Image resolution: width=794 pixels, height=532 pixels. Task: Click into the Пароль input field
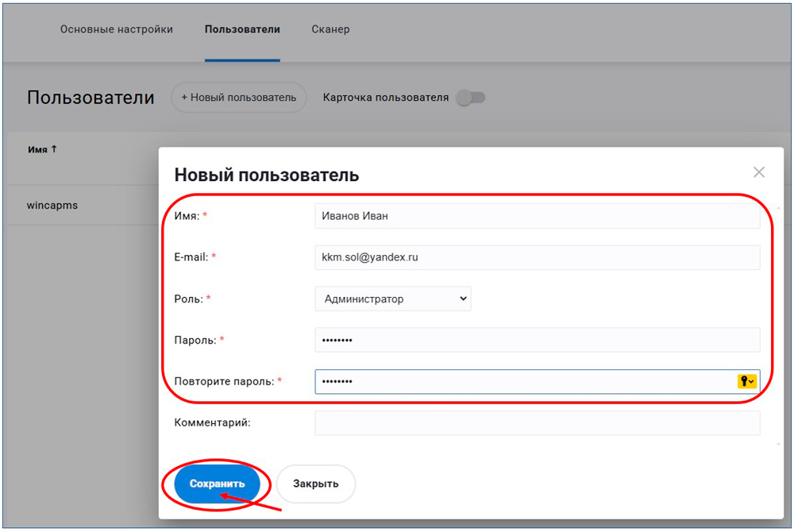click(x=536, y=340)
